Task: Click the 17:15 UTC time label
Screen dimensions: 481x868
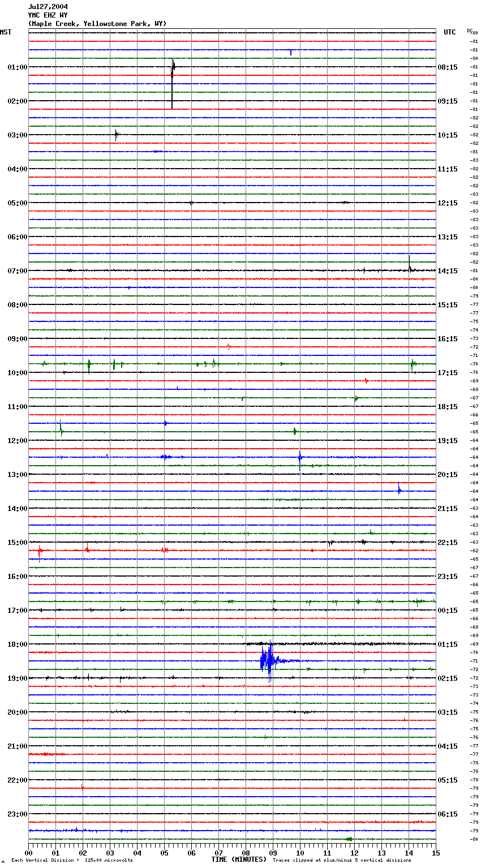Action: point(448,373)
